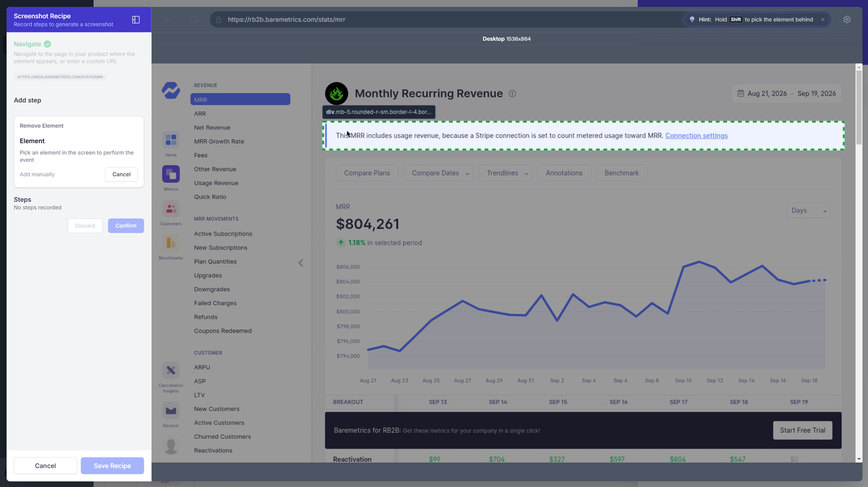Screen dimensions: 868x487
Task: Open New Customers metric
Action: pyautogui.click(x=217, y=409)
